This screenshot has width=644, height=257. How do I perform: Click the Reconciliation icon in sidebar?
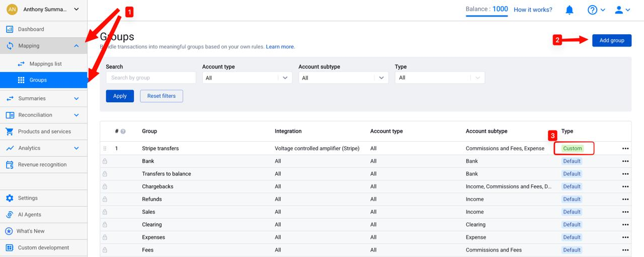click(x=10, y=115)
